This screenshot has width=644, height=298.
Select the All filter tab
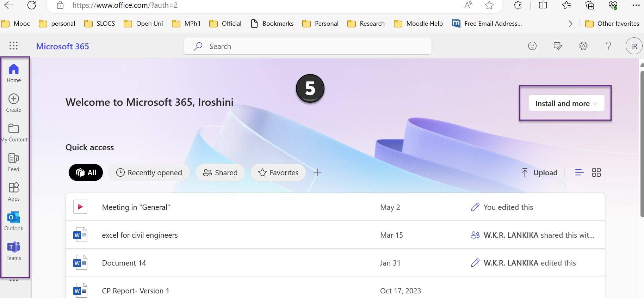[x=86, y=172]
